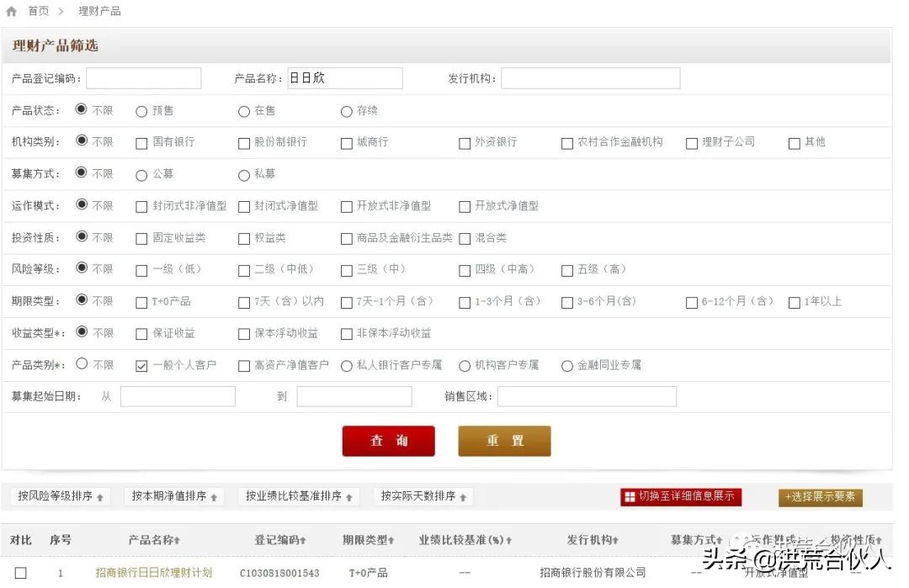Click inside the 产品名称 input field

pos(345,77)
